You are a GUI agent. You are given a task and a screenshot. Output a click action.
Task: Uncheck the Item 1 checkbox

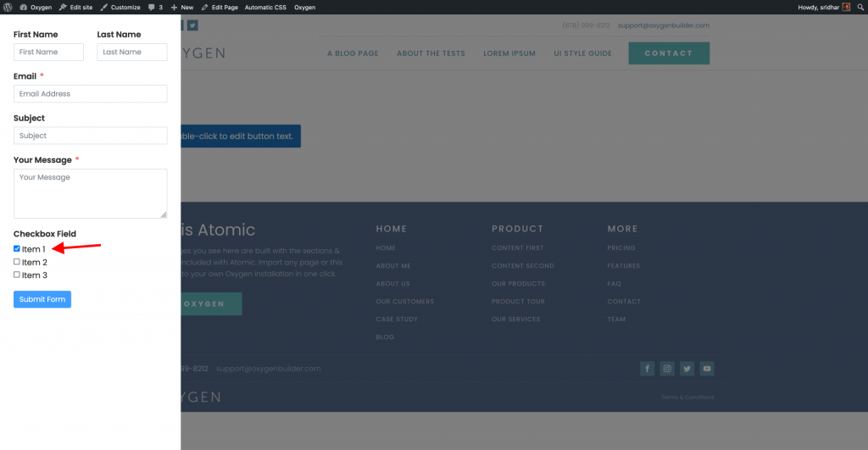point(17,249)
